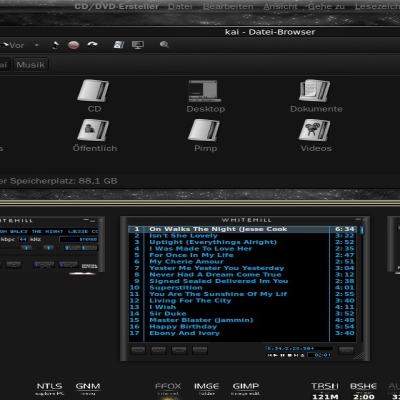400x400 pixels.
Task: Go to the home folder icon
Action: point(119,45)
